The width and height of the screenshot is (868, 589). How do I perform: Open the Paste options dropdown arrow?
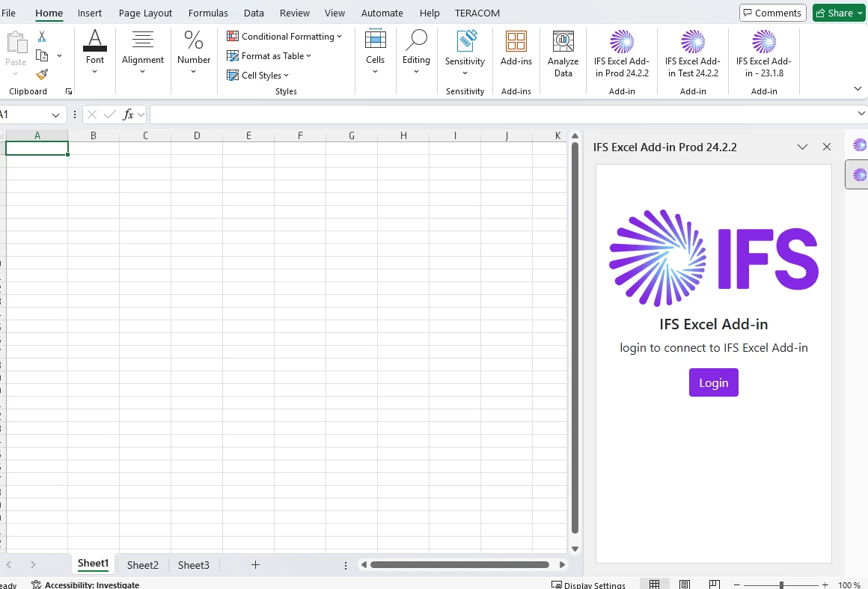16,73
